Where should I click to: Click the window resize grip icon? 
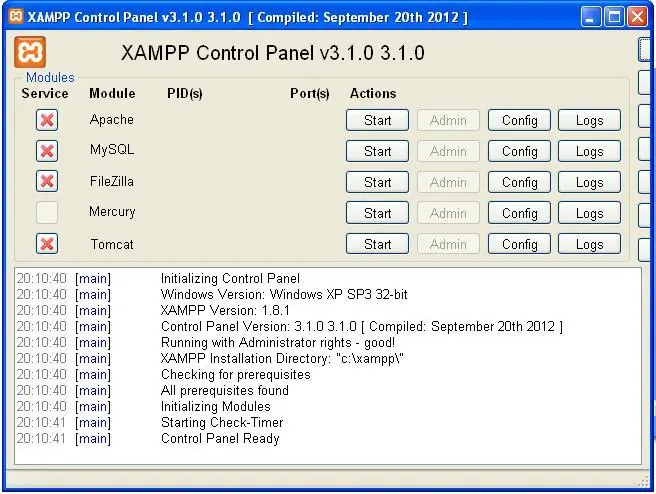(x=643, y=482)
